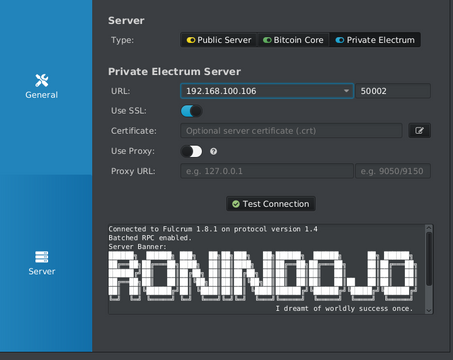The image size is (453, 360).
Task: Select Public Server type
Action: [219, 40]
